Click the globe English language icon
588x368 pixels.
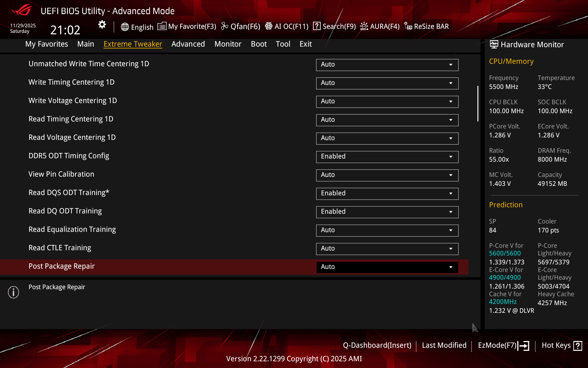(125, 27)
